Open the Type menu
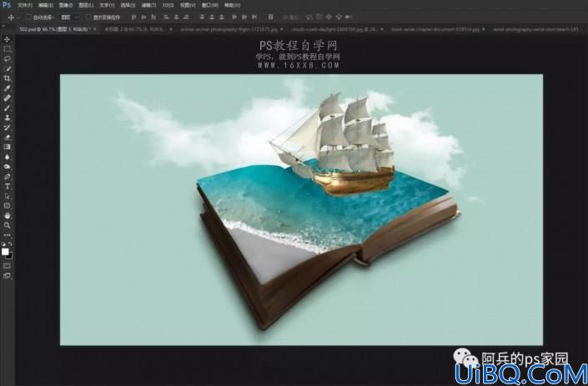588x386 pixels. tap(107, 5)
